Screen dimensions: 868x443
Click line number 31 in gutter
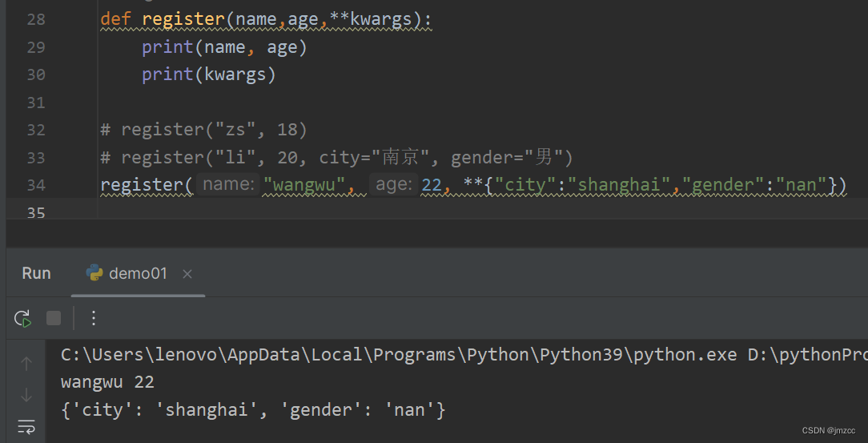(36, 103)
